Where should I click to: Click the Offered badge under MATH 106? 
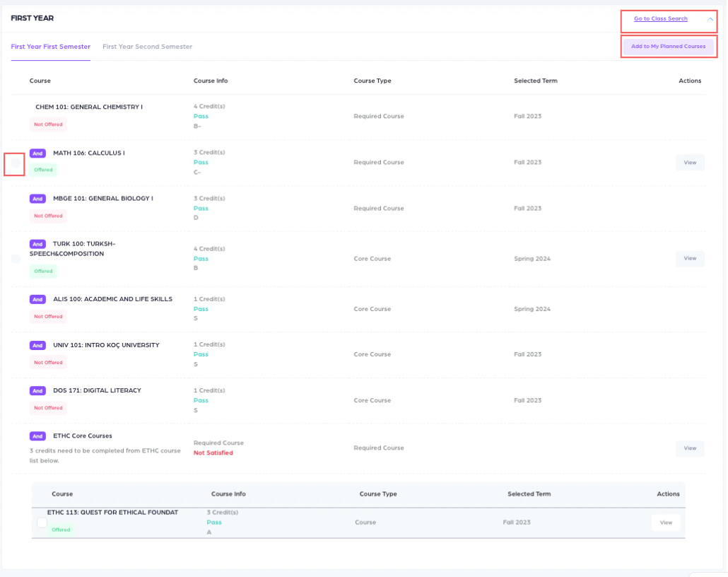[x=43, y=170]
